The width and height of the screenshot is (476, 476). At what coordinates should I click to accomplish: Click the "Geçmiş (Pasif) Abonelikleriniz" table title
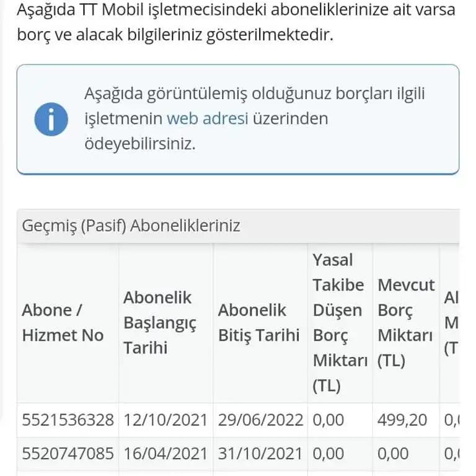131,226
